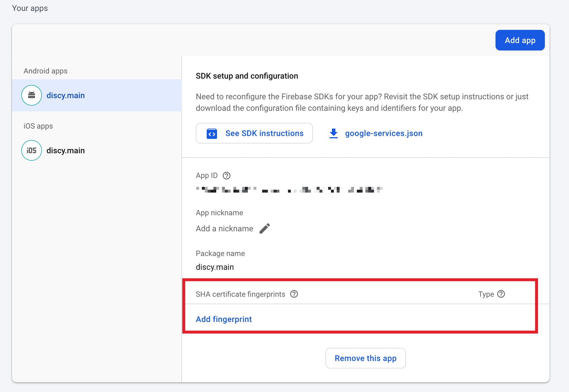Click the iOS apps section header

coord(38,126)
